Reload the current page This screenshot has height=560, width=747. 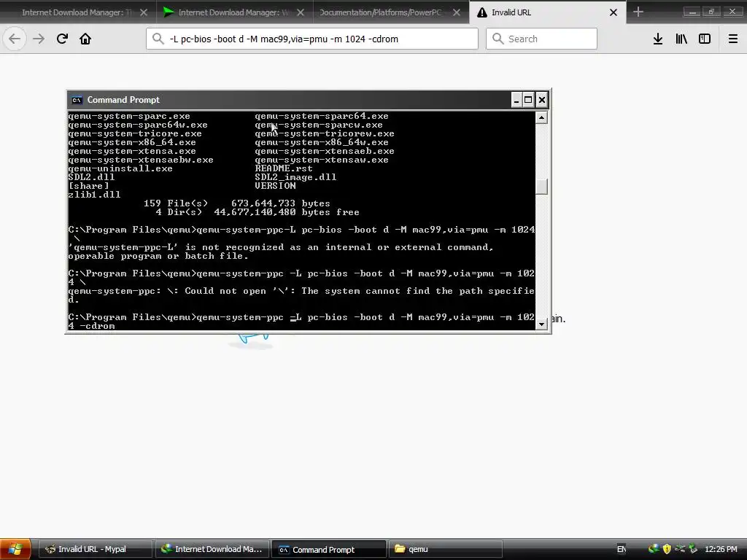coord(62,39)
